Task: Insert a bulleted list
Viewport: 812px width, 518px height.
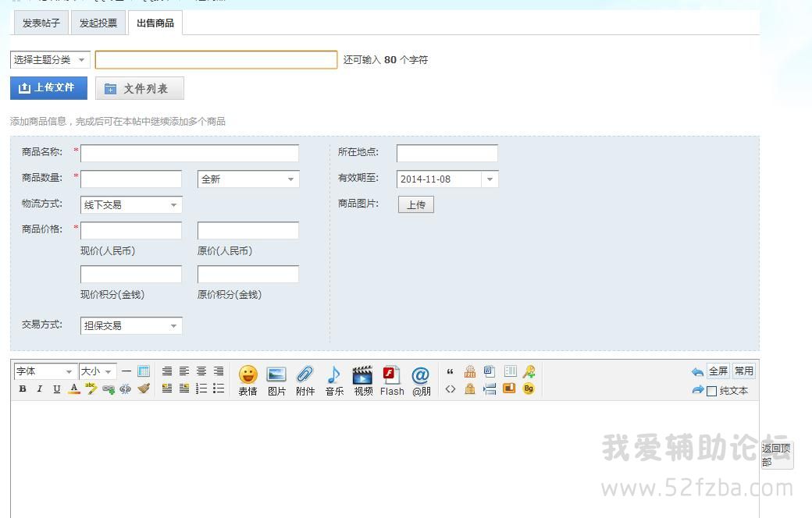Action: tap(219, 388)
